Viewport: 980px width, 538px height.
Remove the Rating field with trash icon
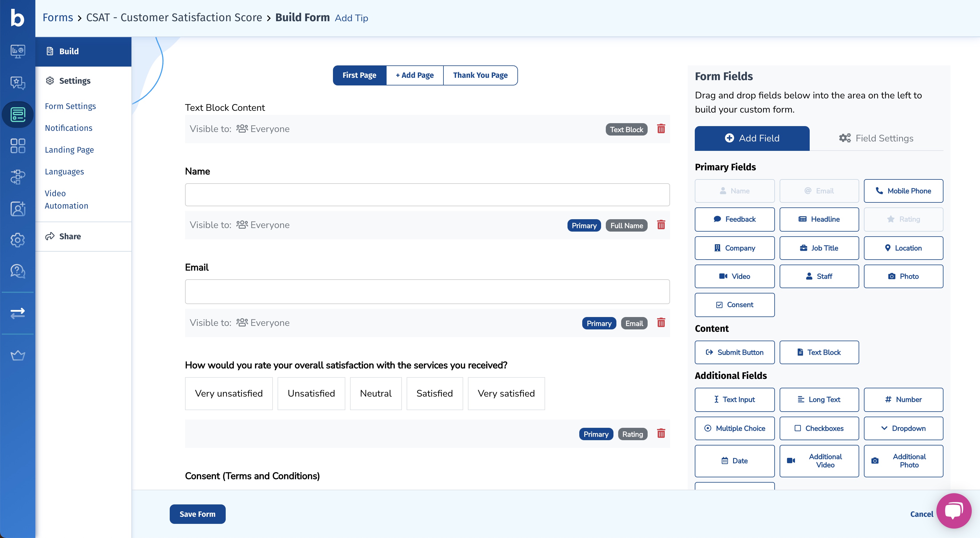click(x=661, y=433)
